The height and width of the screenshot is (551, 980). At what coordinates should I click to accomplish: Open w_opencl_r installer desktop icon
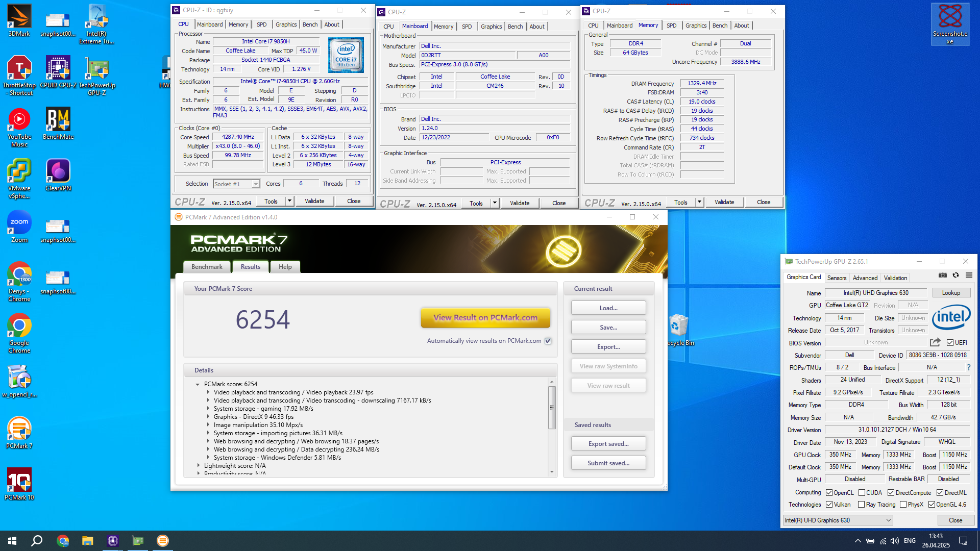click(x=19, y=381)
